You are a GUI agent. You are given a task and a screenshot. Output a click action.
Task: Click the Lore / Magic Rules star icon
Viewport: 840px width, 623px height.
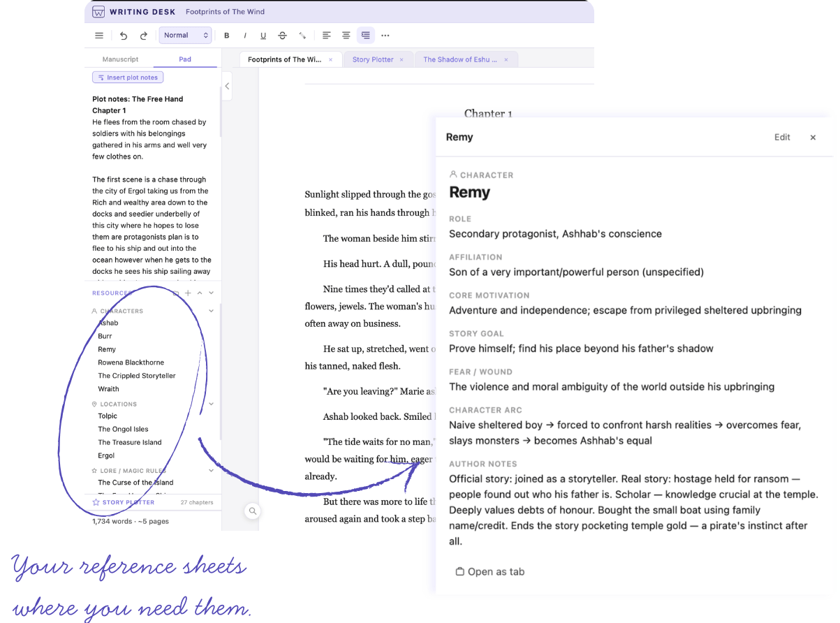click(94, 471)
